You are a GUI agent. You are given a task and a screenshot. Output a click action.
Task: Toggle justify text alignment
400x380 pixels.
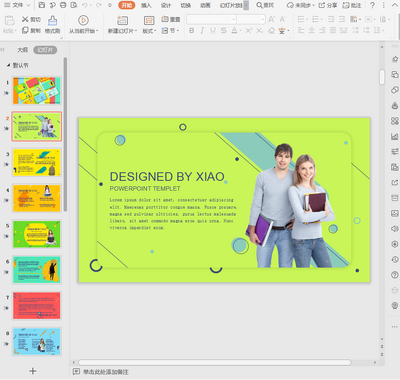pyautogui.click(x=333, y=31)
